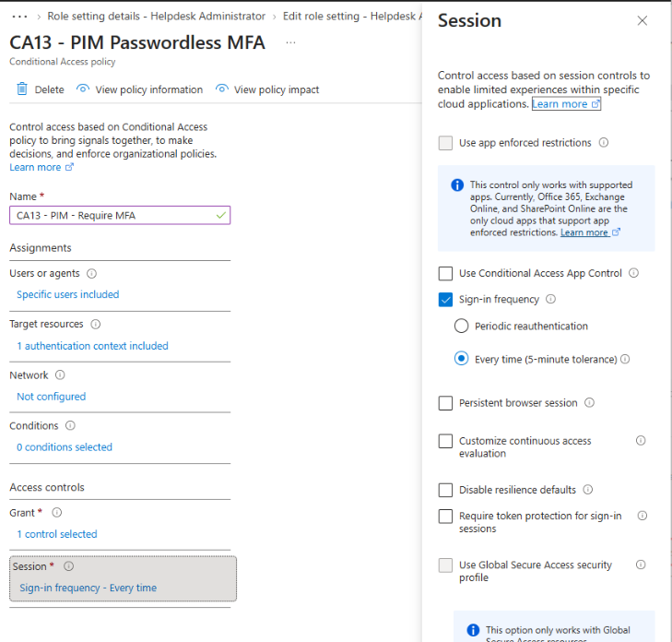Image resolution: width=672 pixels, height=642 pixels.
Task: Uncheck the Sign-in frequency checkbox
Action: (446, 300)
